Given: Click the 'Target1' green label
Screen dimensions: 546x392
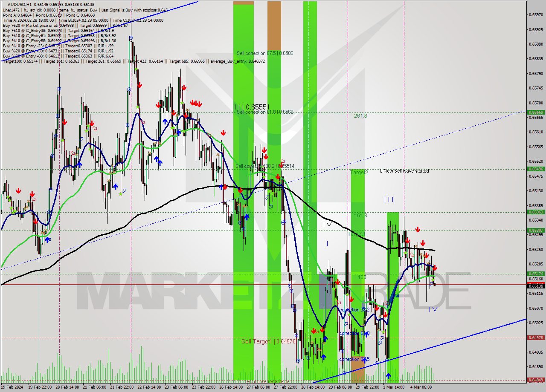Looking at the screenshot, I should click(x=356, y=234).
